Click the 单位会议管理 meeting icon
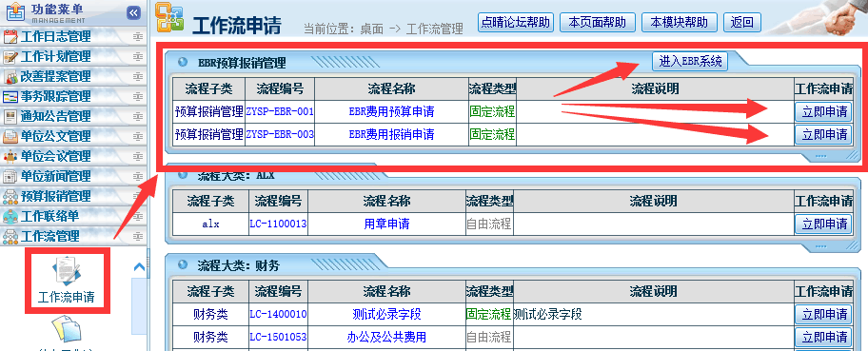The image size is (868, 351). tap(10, 157)
